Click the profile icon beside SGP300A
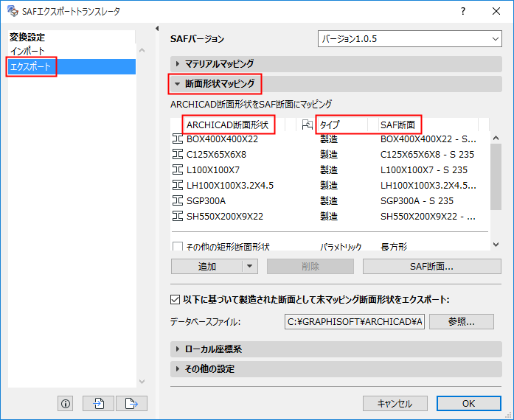Screen dimensions: 514x420 pyautogui.click(x=177, y=200)
